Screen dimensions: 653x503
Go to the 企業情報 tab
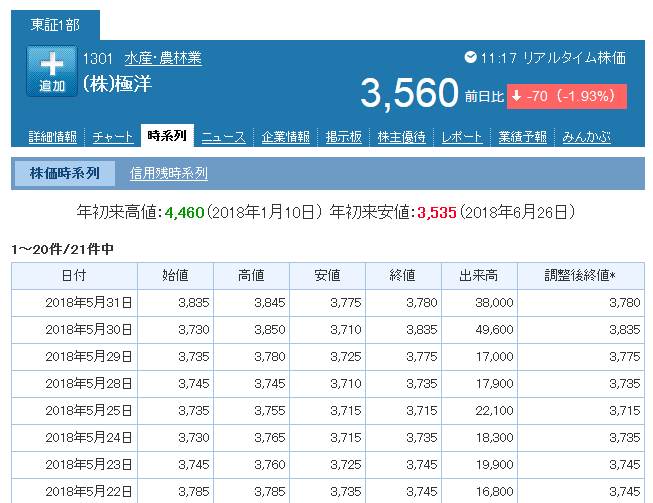click(x=286, y=137)
